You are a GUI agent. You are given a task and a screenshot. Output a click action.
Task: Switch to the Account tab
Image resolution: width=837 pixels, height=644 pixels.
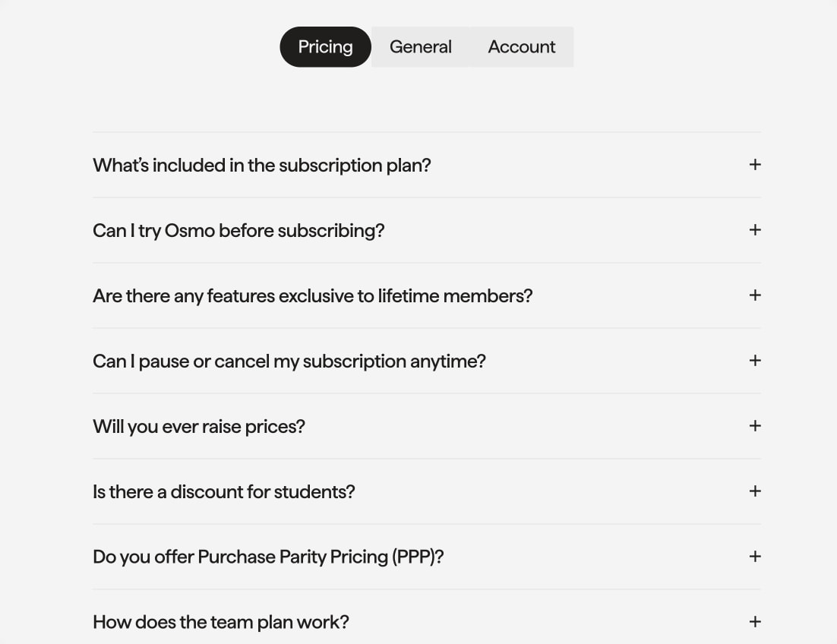click(522, 47)
